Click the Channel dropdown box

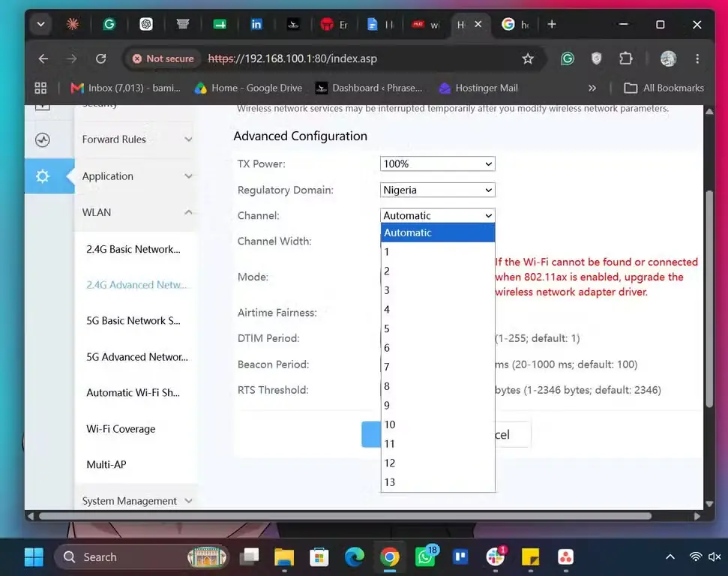click(437, 215)
